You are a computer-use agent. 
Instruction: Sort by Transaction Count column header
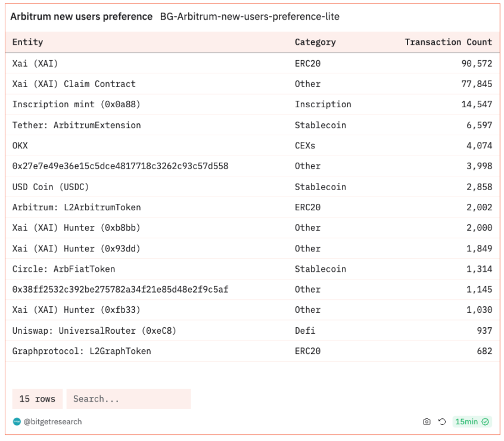448,42
